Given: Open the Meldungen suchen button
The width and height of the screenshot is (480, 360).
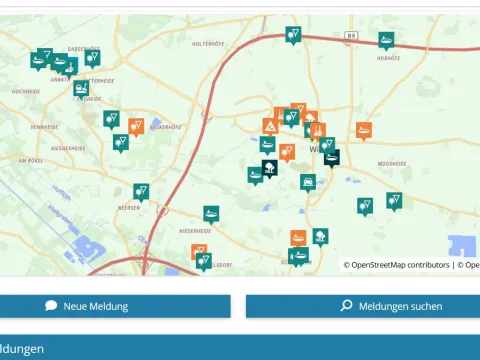Looking at the screenshot, I should coord(363,306).
